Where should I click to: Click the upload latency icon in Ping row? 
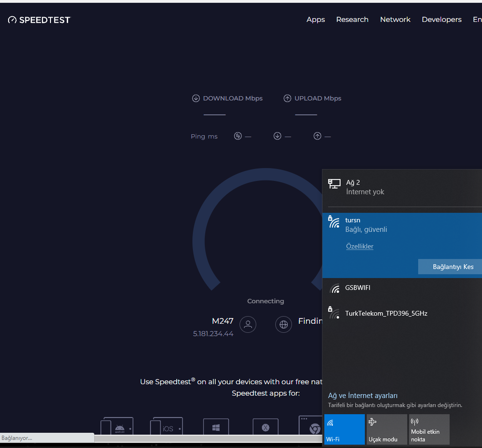point(317,136)
